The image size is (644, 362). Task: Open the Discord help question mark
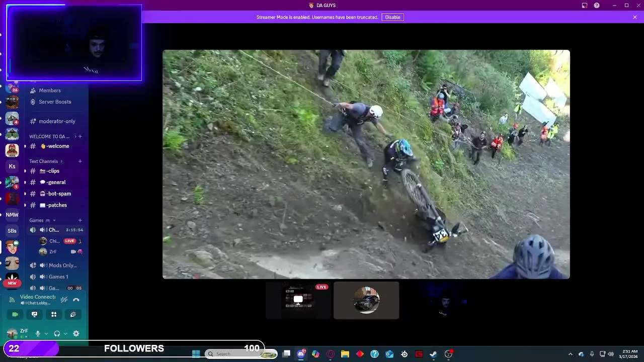coord(597,6)
